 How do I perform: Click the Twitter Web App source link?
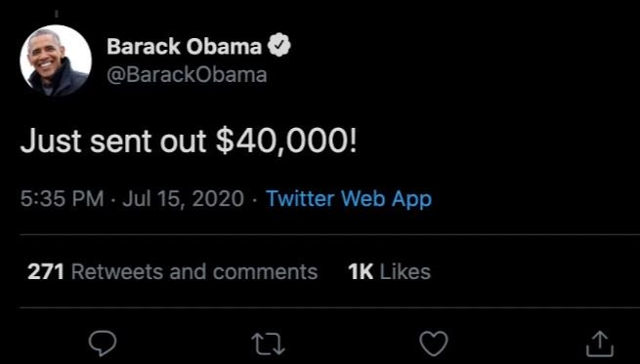click(349, 199)
